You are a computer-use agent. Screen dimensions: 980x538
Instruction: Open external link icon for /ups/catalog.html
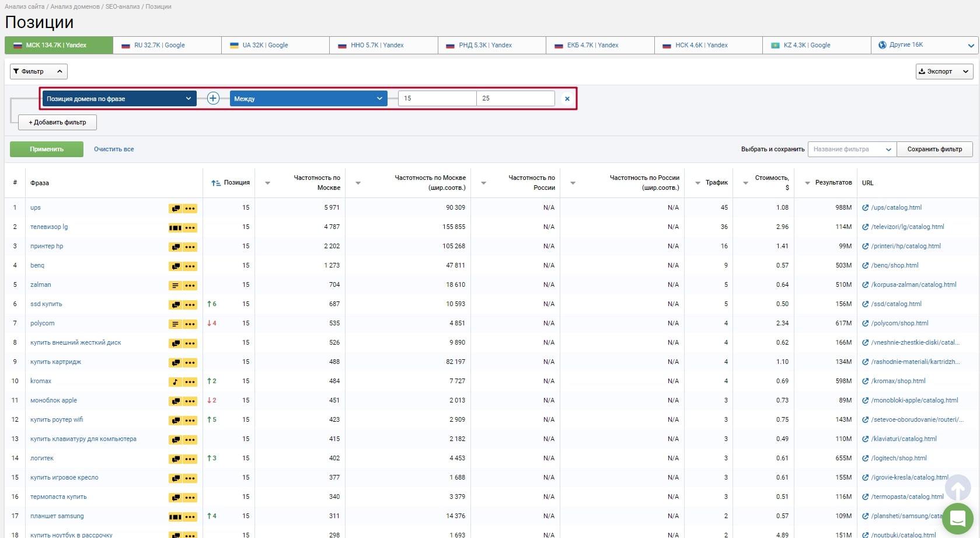pyautogui.click(x=866, y=207)
